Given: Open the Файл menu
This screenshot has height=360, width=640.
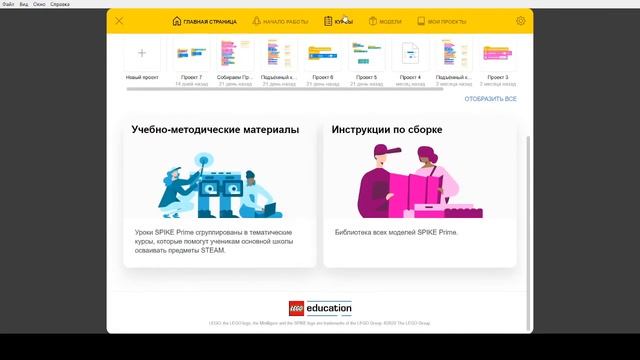Looking at the screenshot, I should [x=8, y=4].
